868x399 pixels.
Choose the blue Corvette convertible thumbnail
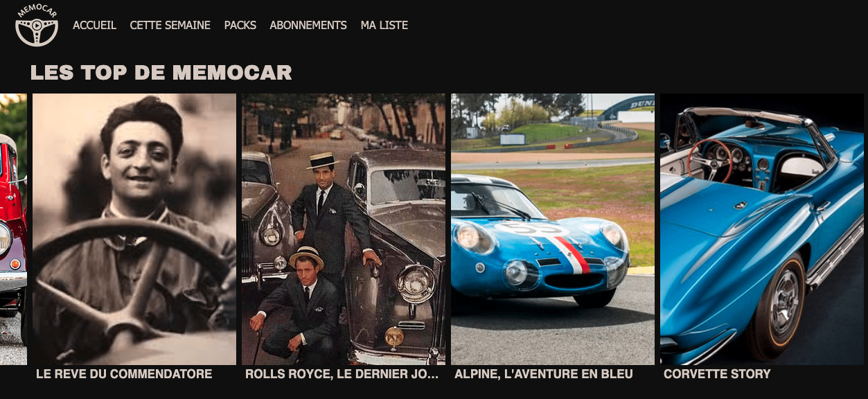tap(761, 229)
